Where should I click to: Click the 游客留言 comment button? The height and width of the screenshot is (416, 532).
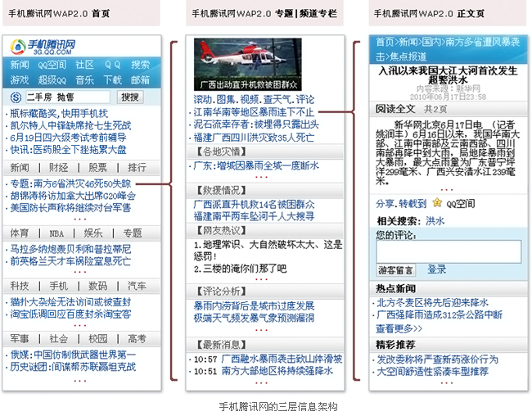(x=395, y=270)
